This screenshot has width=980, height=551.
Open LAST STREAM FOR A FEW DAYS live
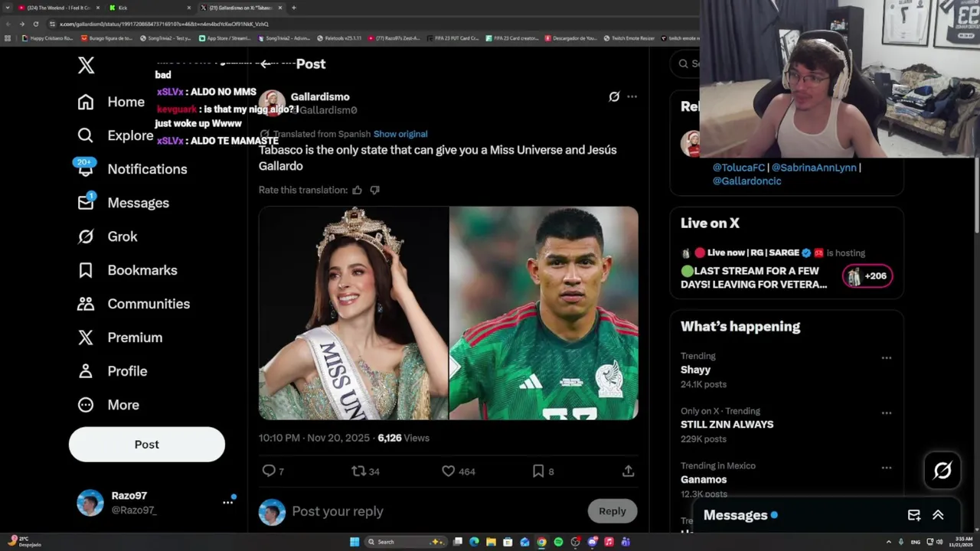[x=754, y=278]
